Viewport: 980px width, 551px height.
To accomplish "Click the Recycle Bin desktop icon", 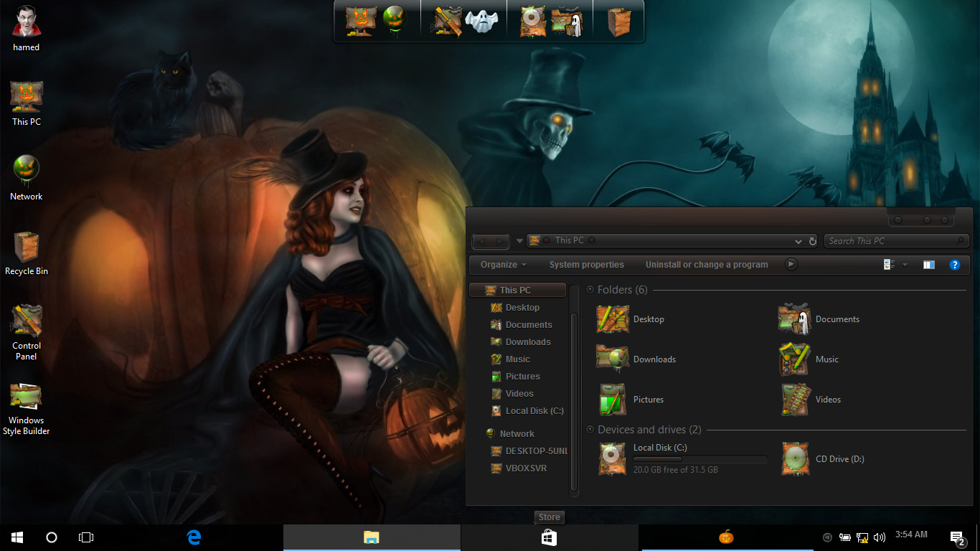I will pyautogui.click(x=27, y=248).
